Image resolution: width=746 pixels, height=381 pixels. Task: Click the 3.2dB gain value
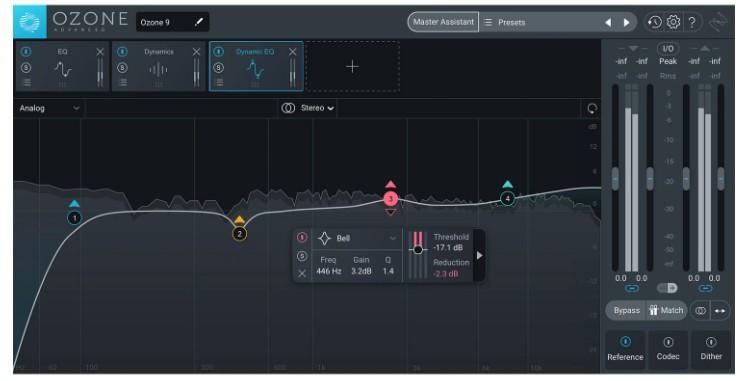point(361,271)
